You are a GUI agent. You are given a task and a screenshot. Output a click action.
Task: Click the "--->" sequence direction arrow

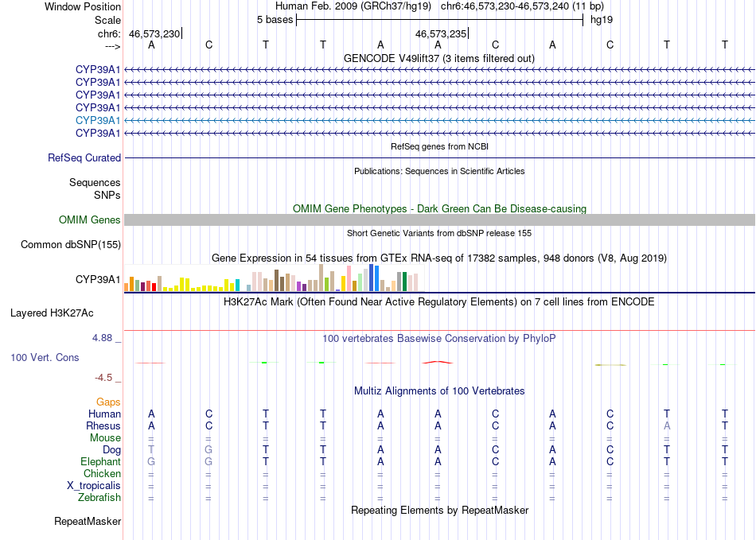(112, 46)
